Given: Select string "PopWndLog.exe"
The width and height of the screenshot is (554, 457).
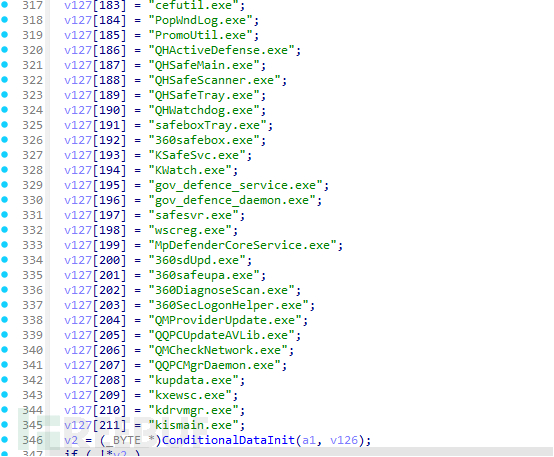Looking at the screenshot, I should [x=200, y=20].
